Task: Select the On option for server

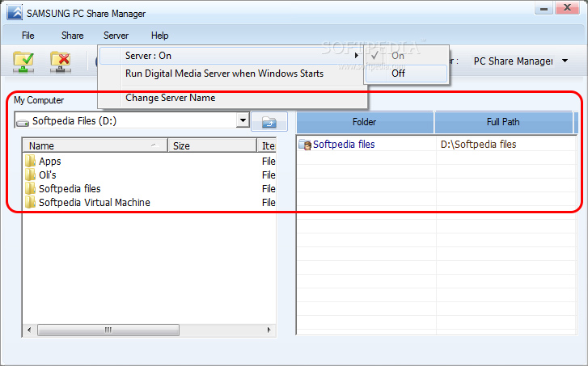Action: tap(397, 56)
